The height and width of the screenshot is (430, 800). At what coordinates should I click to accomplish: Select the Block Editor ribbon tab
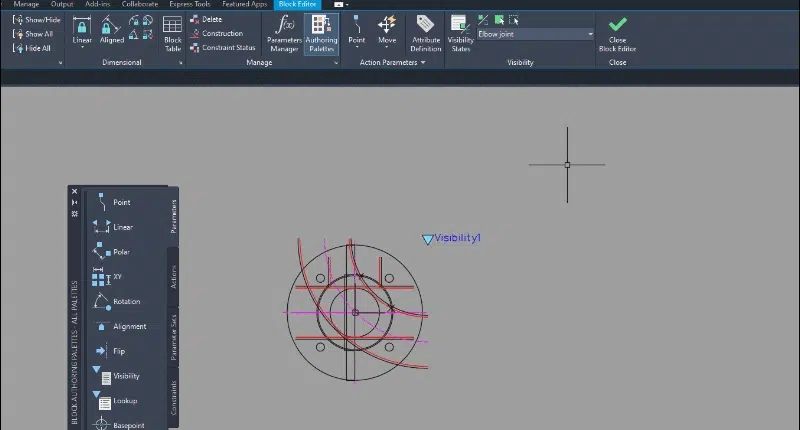(x=297, y=4)
